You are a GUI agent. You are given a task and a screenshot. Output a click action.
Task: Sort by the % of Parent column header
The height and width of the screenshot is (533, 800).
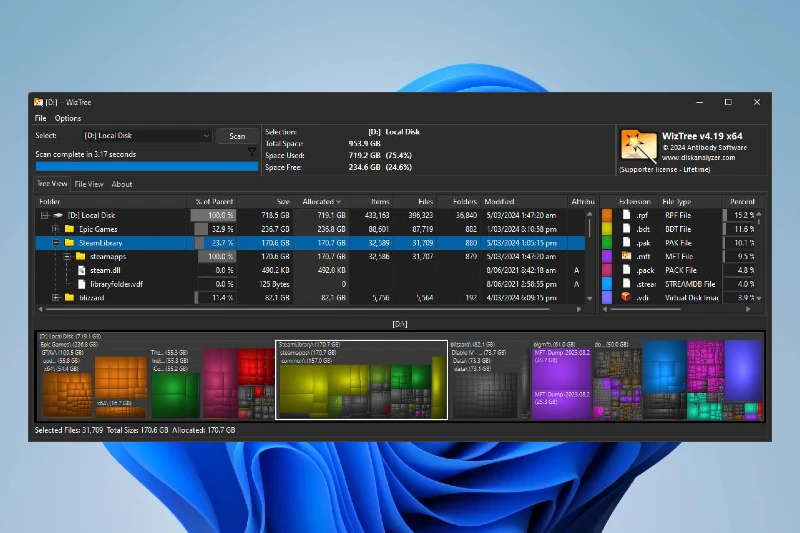(x=213, y=201)
